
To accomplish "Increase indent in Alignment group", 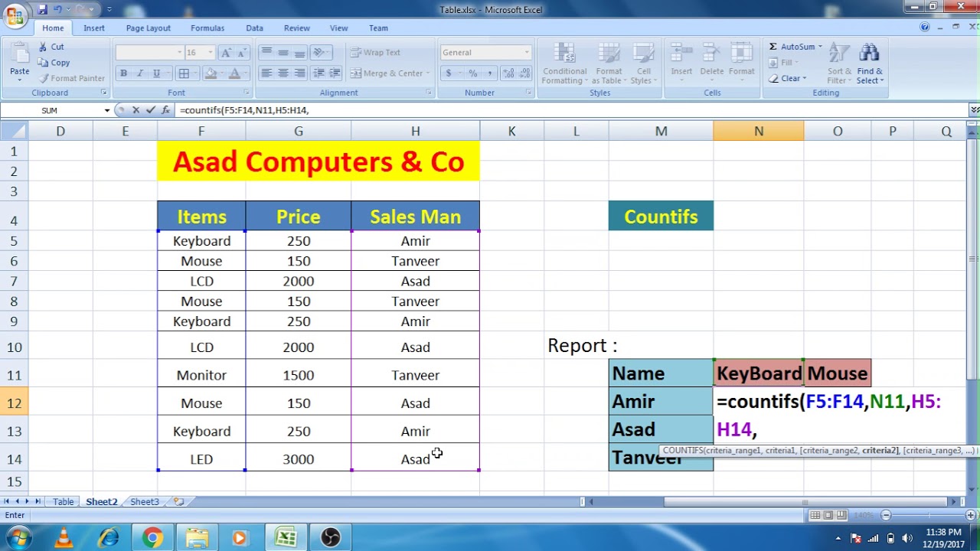I will click(336, 73).
